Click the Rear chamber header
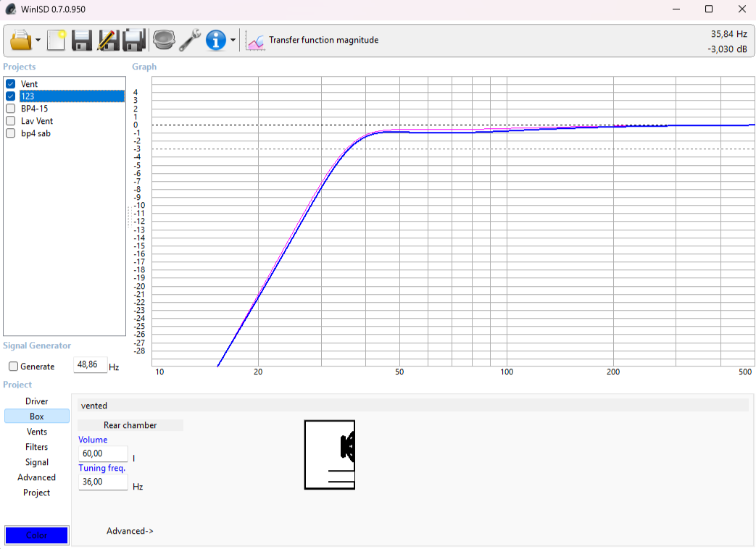The image size is (756, 549). (x=130, y=425)
